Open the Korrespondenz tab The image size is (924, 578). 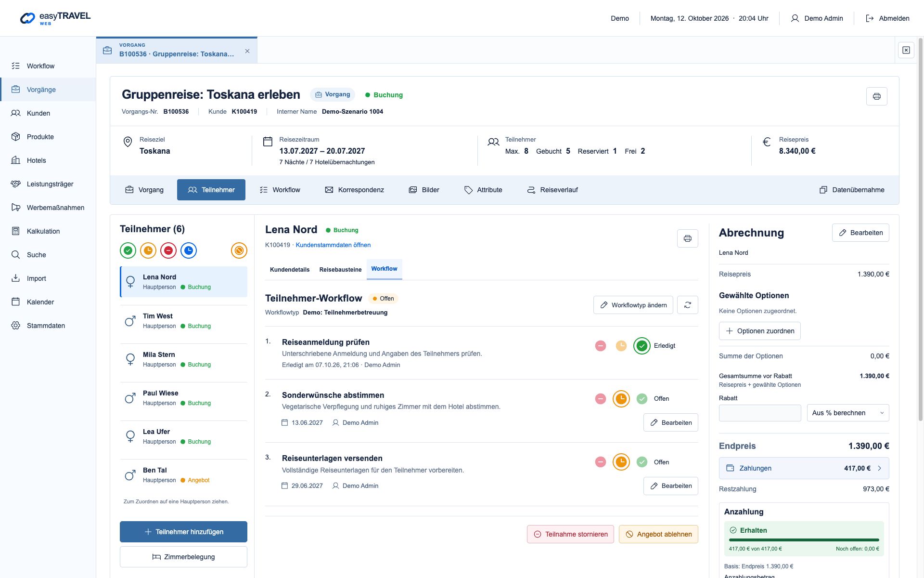click(355, 190)
